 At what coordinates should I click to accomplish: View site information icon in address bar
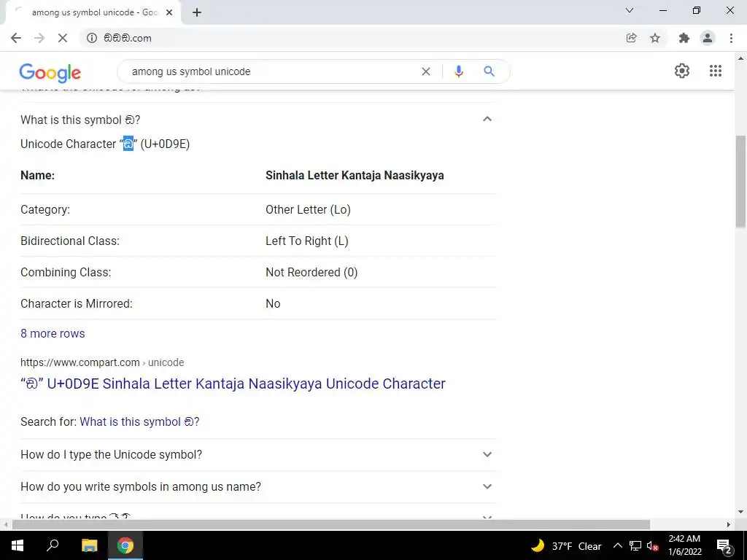point(92,38)
